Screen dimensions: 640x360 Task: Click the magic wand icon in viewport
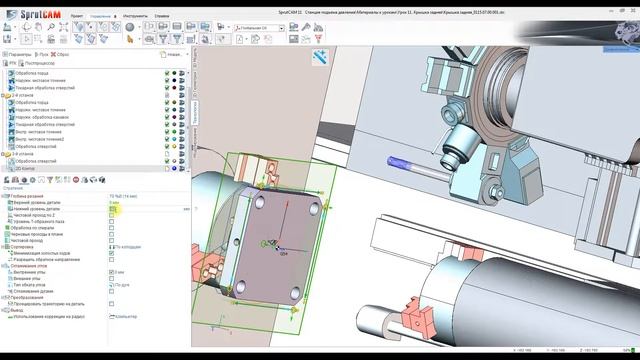click(320, 57)
